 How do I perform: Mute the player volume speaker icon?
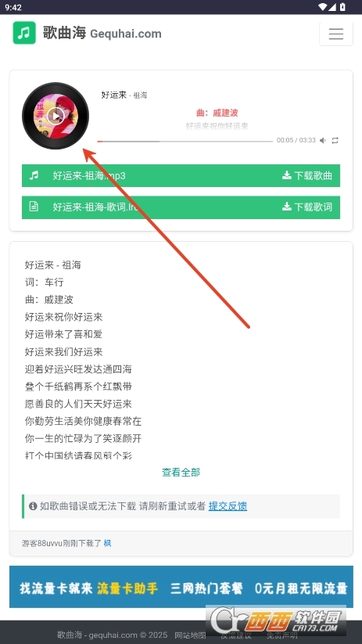point(323,141)
